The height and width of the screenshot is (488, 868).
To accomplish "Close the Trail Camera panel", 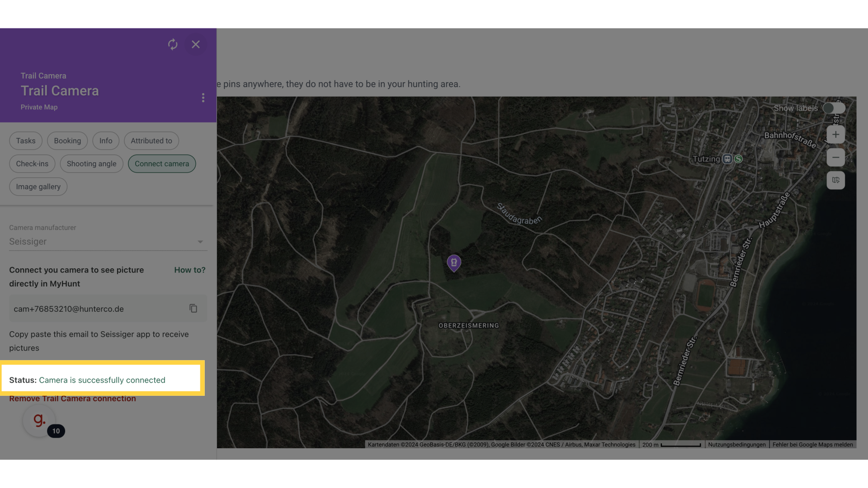I will 196,44.
